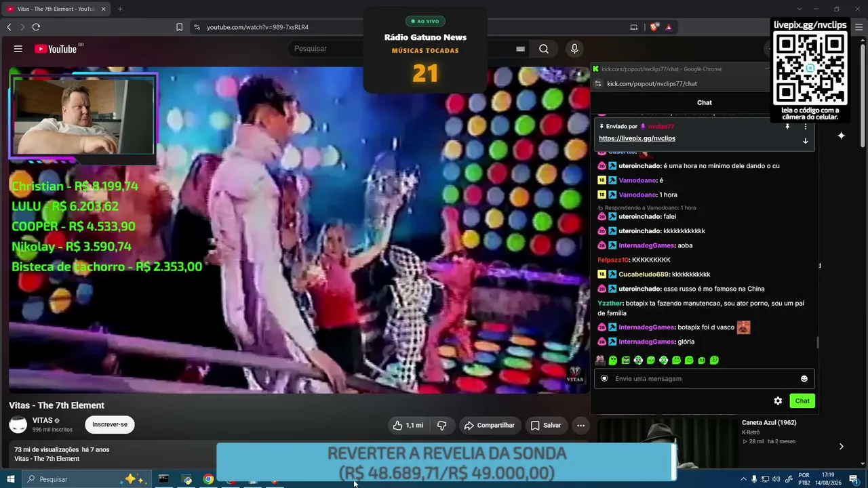This screenshot has height=488, width=868.
Task: Click the POR PTB2 language indicator
Action: tap(804, 479)
